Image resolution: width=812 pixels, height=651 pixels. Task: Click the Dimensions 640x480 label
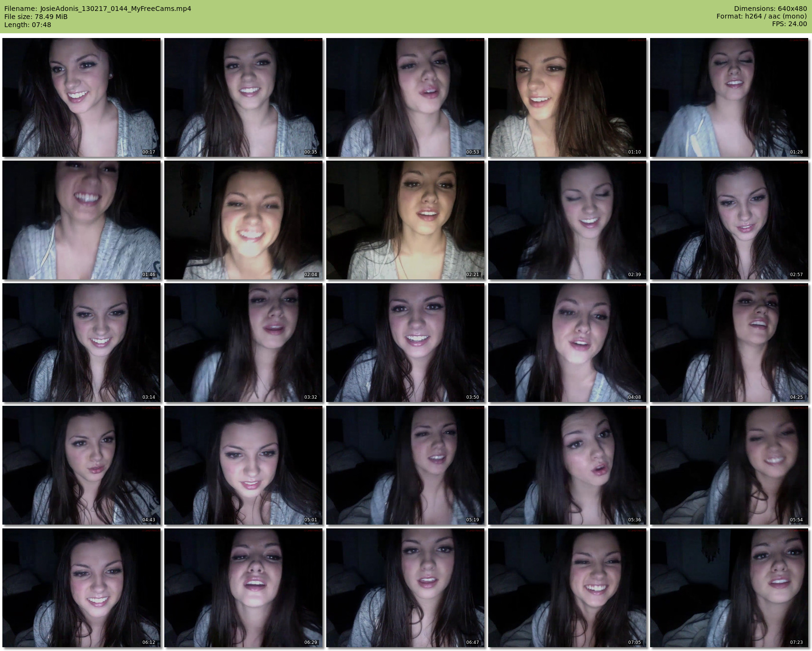pos(770,9)
